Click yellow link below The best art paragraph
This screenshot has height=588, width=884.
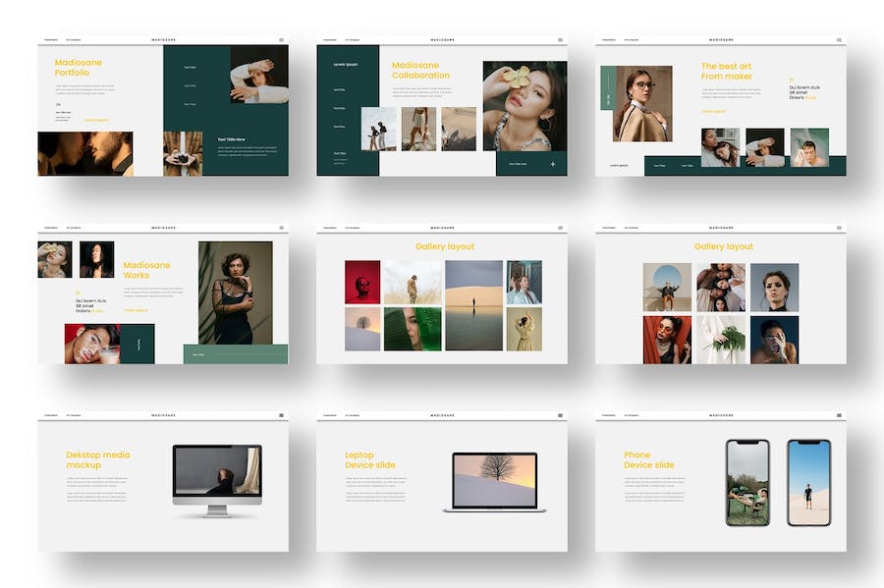point(713,112)
